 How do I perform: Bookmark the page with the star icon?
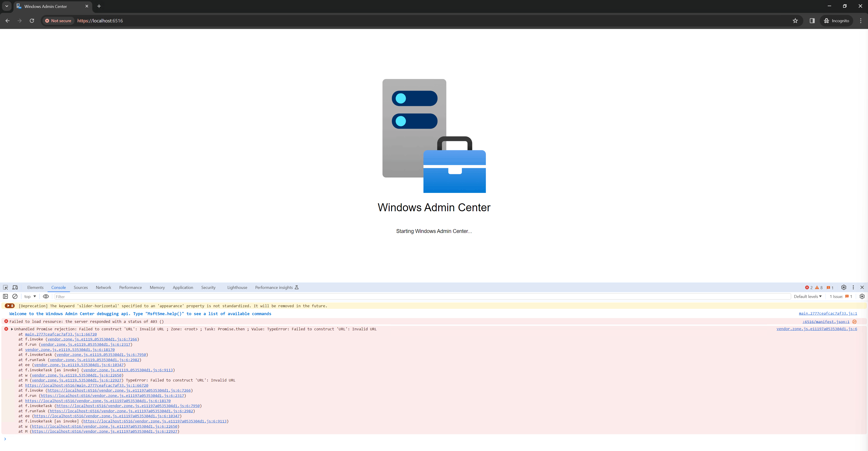pos(795,21)
